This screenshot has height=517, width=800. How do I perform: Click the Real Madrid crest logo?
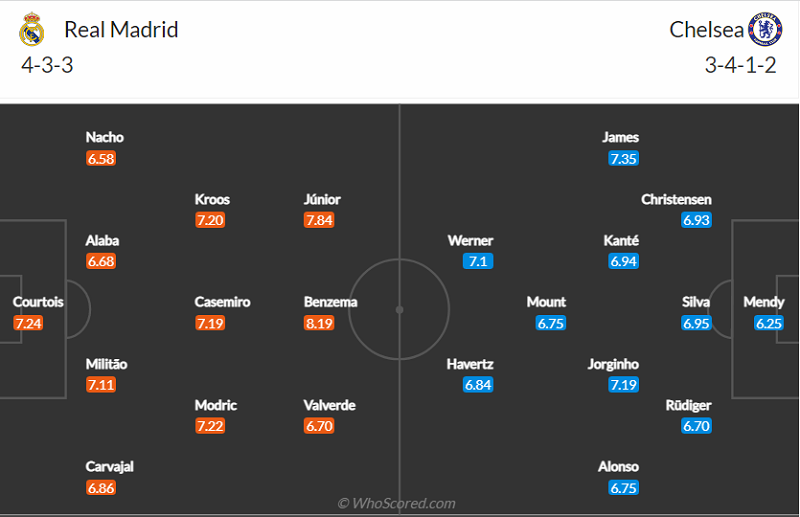coord(32,30)
